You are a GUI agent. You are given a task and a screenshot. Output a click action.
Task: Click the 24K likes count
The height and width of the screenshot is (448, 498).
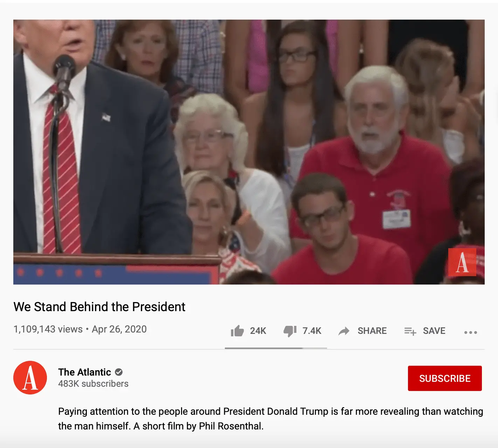[x=258, y=331]
